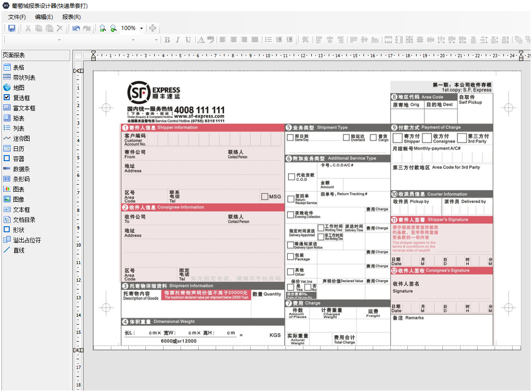
Task: Undo the last action
Action: pyautogui.click(x=76, y=28)
